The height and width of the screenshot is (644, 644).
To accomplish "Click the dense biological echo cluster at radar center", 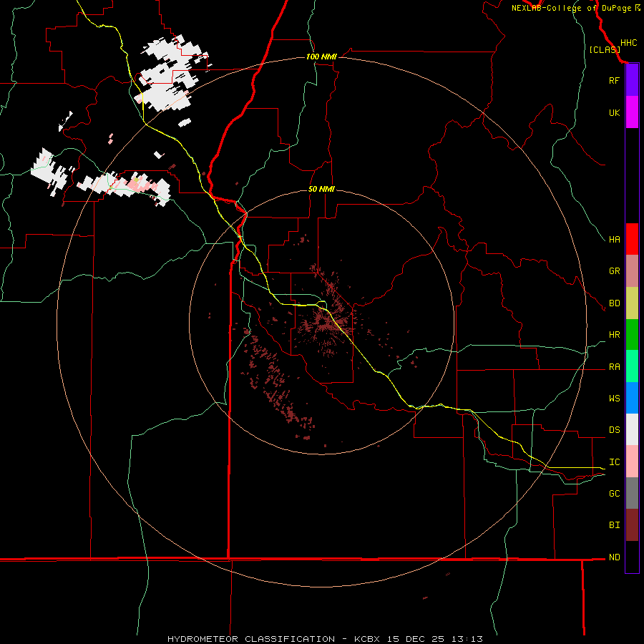I will (x=327, y=324).
